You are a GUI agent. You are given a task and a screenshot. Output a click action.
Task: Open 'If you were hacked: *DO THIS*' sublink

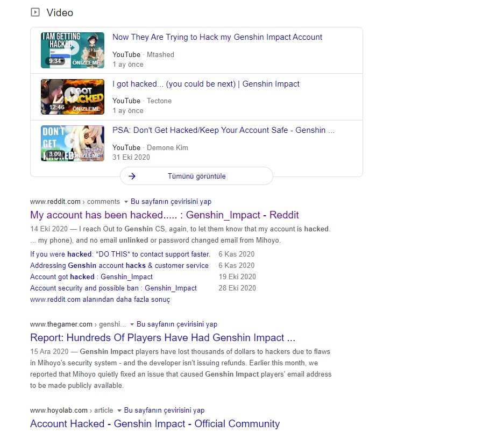click(120, 254)
